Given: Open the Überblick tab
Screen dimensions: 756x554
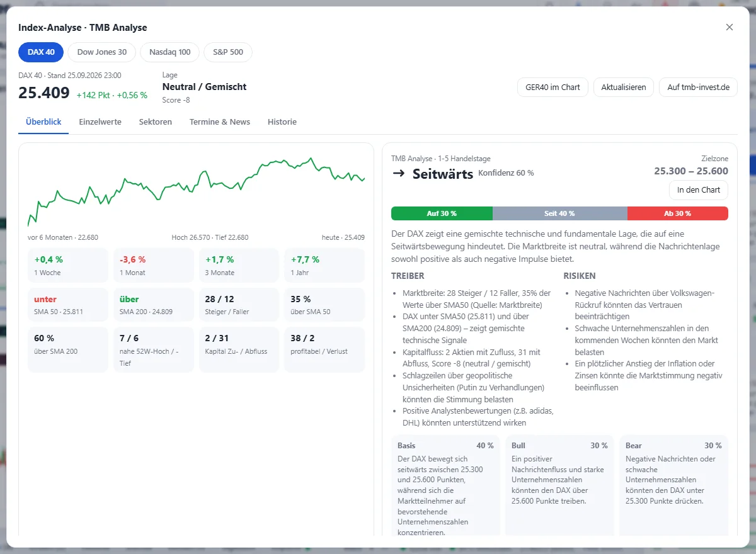Looking at the screenshot, I should [x=43, y=122].
